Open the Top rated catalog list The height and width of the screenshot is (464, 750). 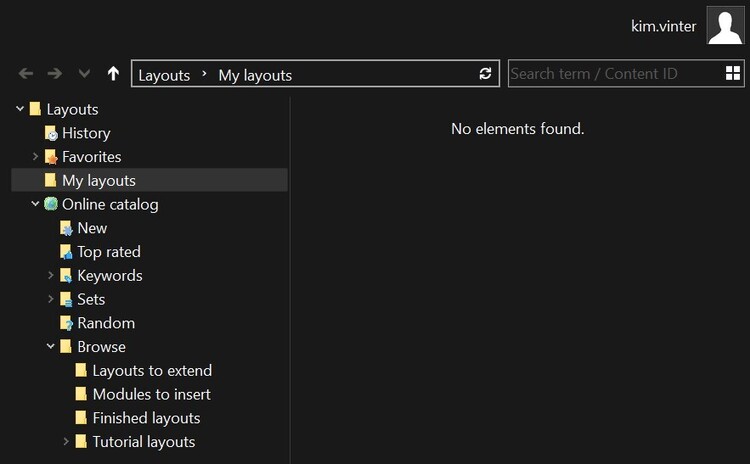click(108, 252)
